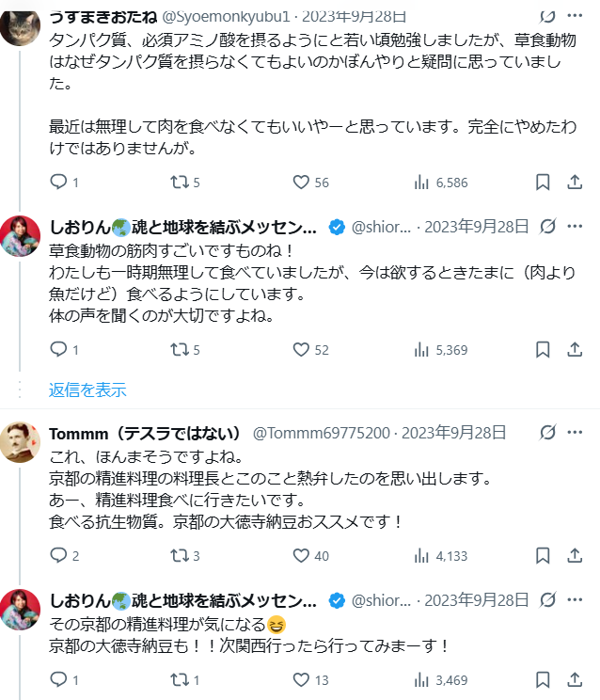Open Grok icon on Tommm's tweet
The height and width of the screenshot is (700, 600).
click(x=547, y=433)
